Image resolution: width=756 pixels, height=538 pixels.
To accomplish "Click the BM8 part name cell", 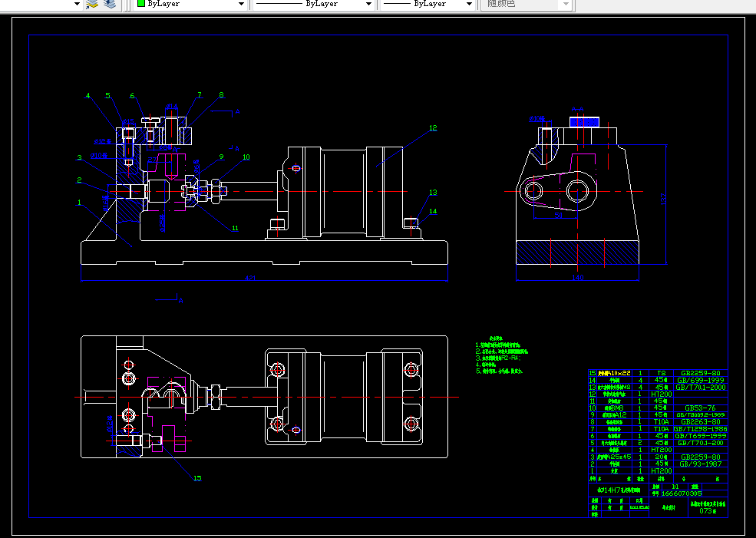I will tap(614, 408).
